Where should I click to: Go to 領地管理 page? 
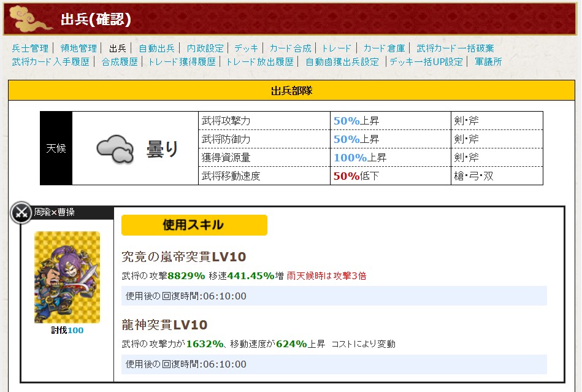(78, 48)
